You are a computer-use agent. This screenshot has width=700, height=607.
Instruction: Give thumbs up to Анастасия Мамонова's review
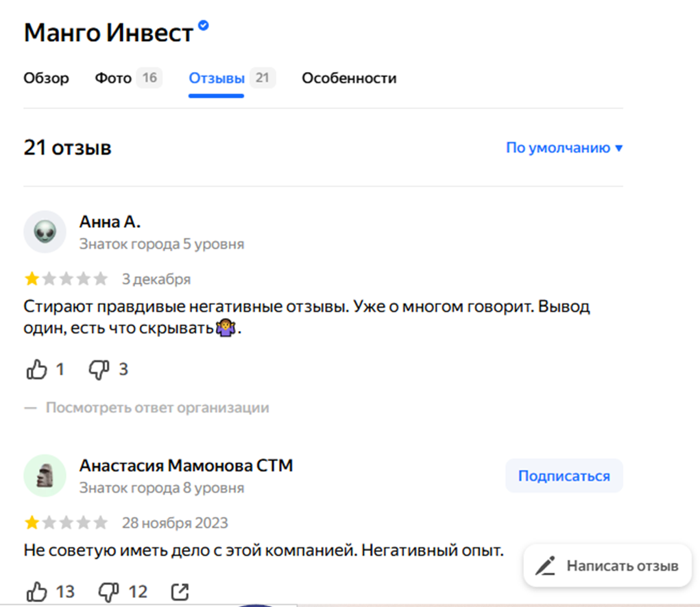(38, 590)
